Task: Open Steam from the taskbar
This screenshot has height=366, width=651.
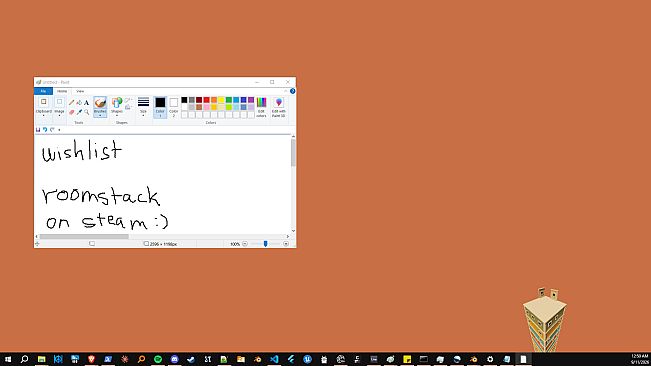Action: click(x=191, y=359)
